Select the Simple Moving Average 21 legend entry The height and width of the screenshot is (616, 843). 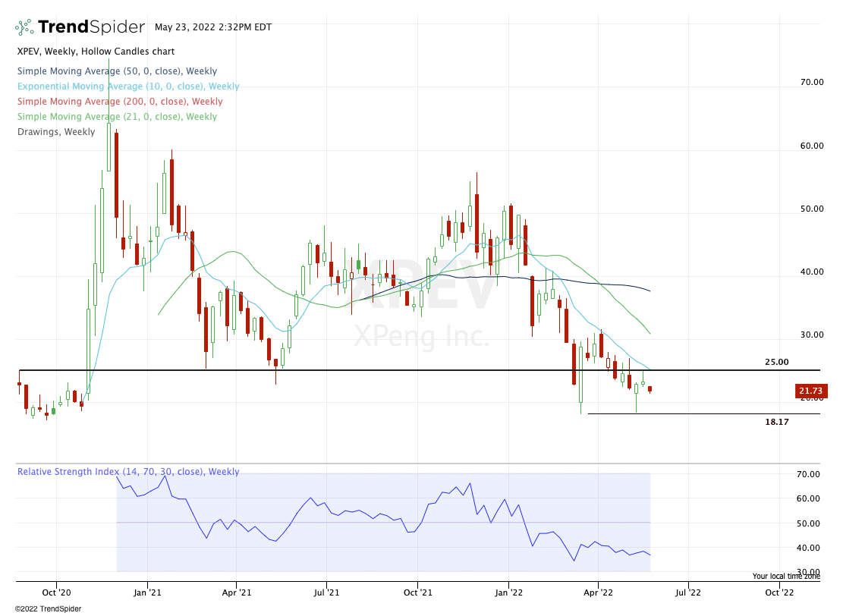[x=117, y=116]
